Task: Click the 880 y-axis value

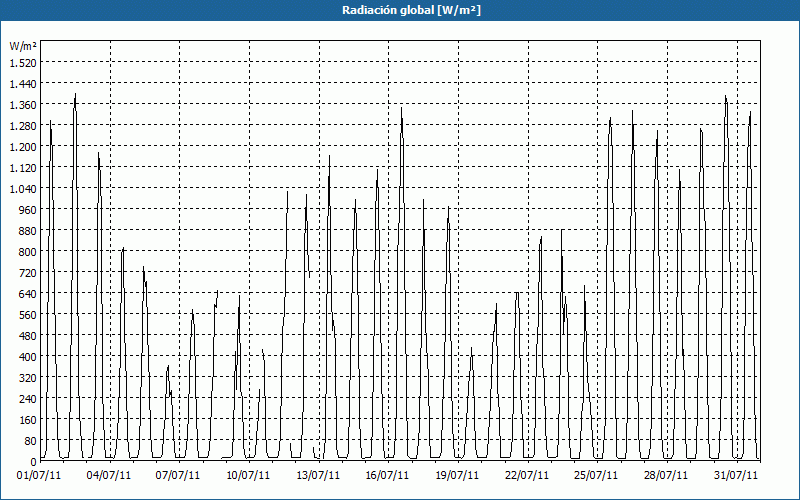Action: (x=28, y=231)
